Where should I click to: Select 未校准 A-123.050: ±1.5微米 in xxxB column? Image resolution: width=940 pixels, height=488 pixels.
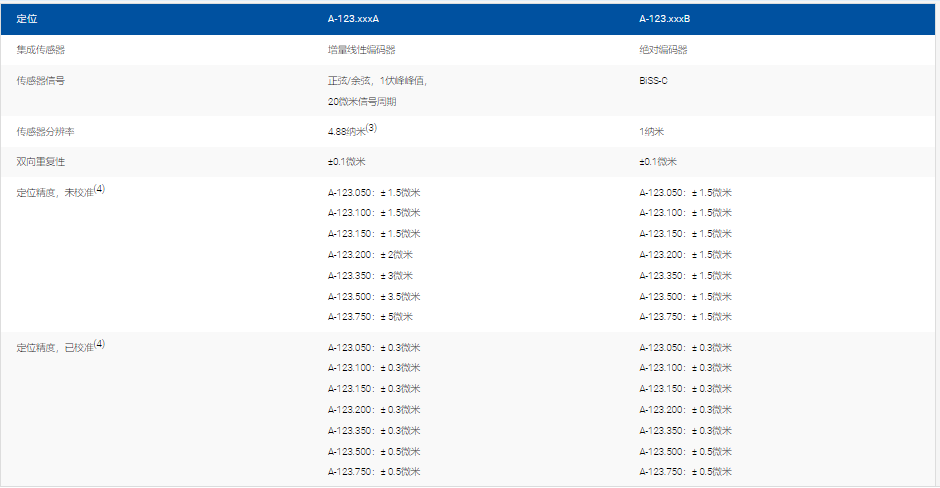point(685,192)
